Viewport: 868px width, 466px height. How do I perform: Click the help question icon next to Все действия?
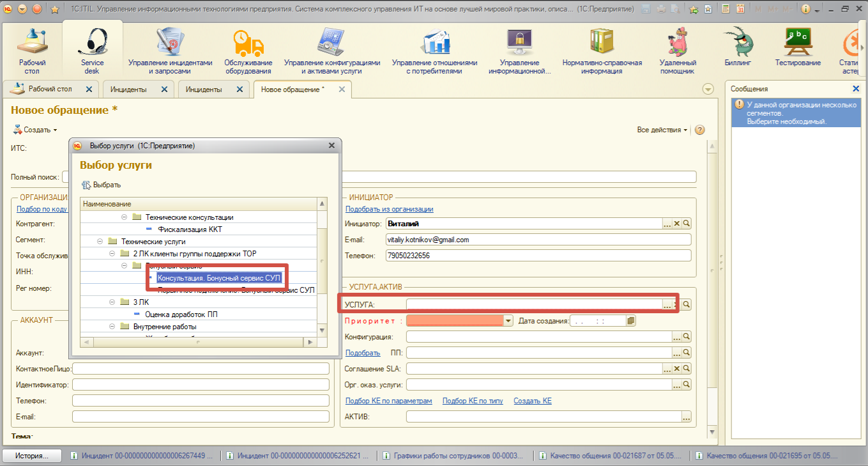(x=699, y=130)
